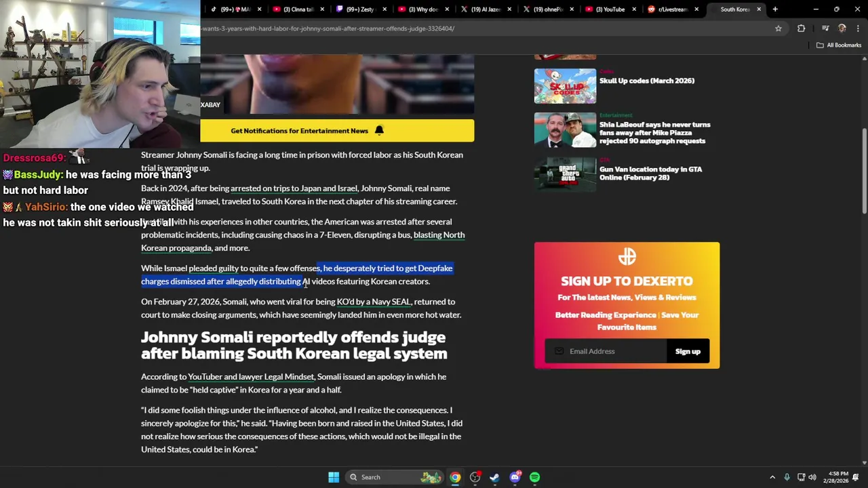
Task: Open the Chrome profile avatar
Action: [x=842, y=28]
